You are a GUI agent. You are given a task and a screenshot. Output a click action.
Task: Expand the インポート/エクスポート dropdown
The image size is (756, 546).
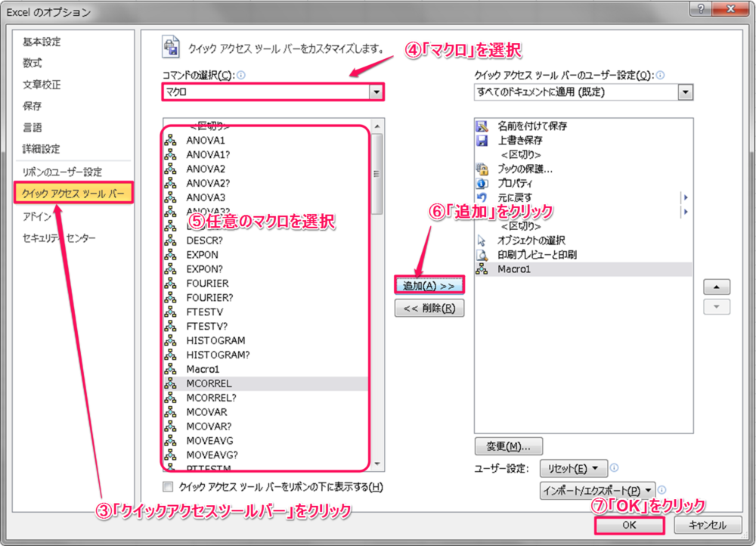596,491
